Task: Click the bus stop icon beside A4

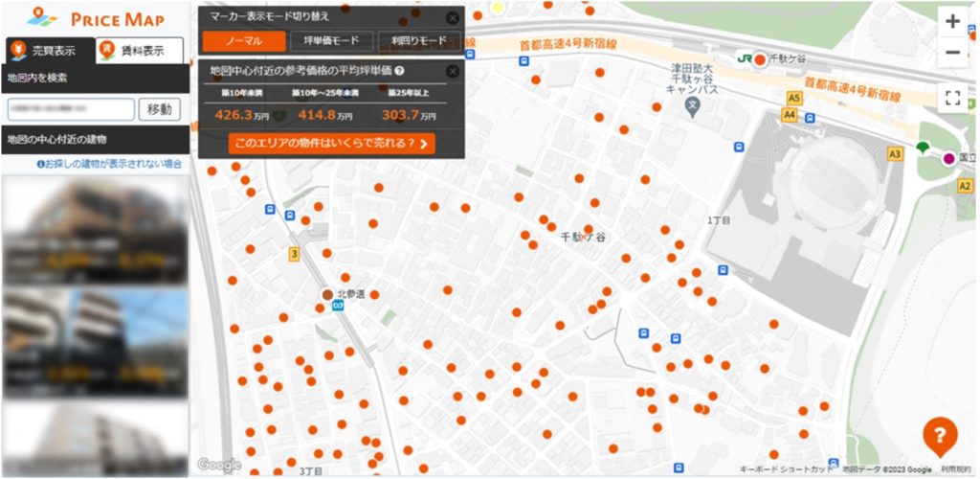Action: point(810,117)
